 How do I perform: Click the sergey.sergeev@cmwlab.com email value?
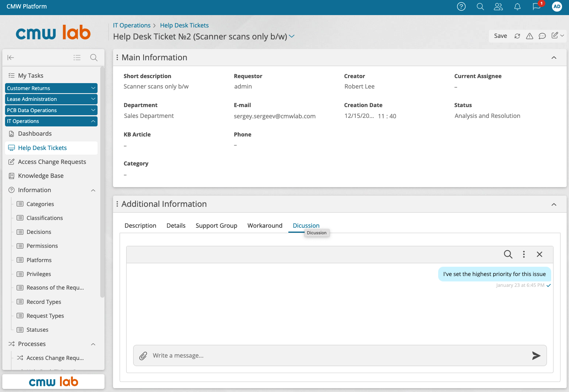coord(274,116)
